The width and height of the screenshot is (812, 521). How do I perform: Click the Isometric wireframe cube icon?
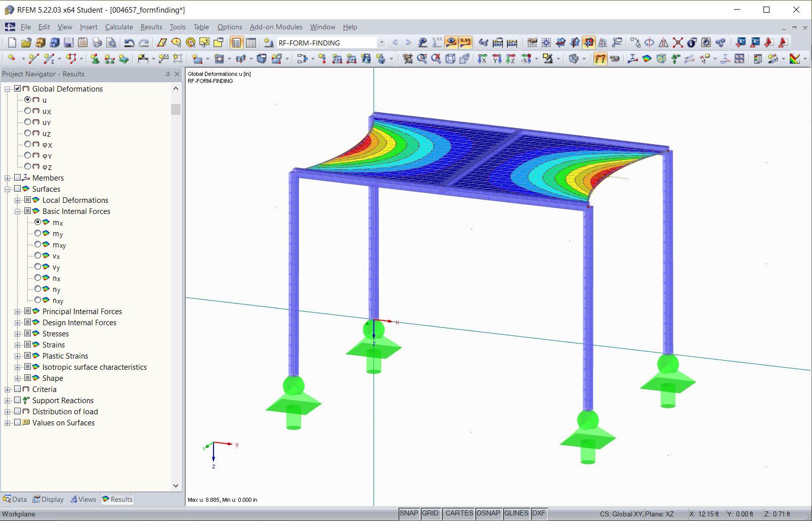pyautogui.click(x=450, y=59)
